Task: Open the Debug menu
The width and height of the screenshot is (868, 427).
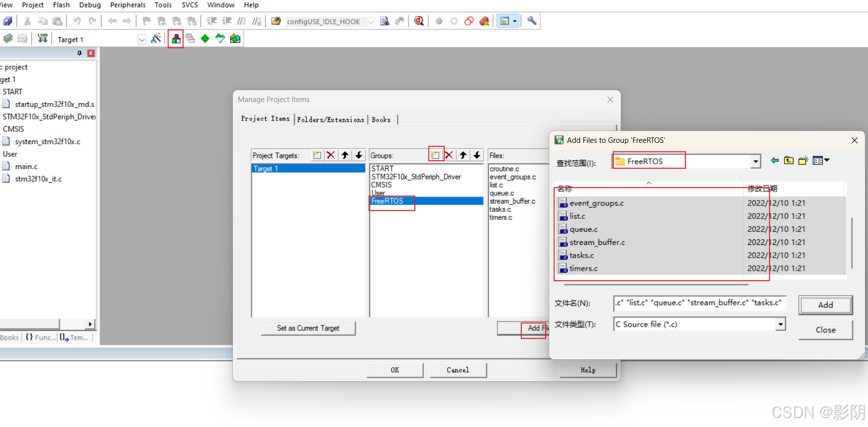Action: click(90, 5)
